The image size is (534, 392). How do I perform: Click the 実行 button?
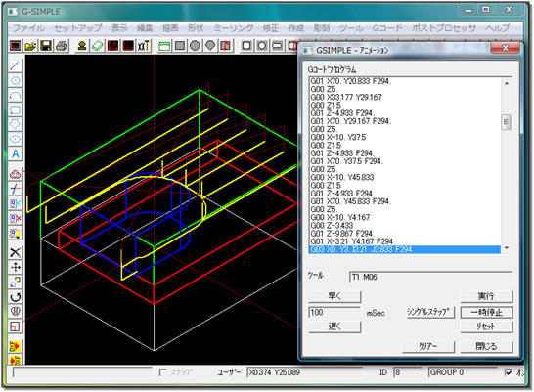[486, 296]
